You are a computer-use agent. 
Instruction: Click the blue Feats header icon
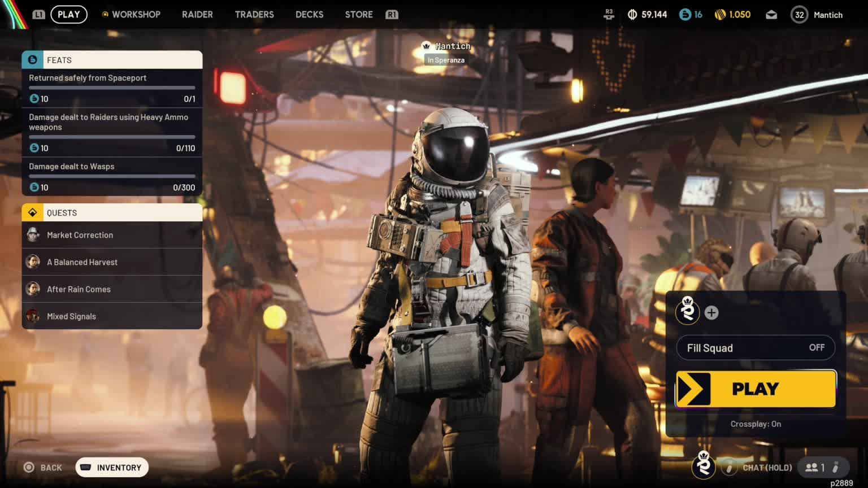32,60
